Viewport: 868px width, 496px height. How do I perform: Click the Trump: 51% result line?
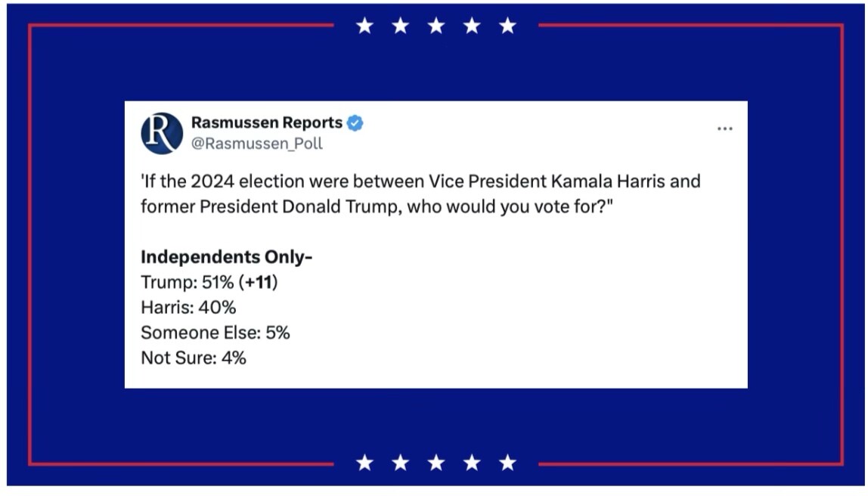209,282
